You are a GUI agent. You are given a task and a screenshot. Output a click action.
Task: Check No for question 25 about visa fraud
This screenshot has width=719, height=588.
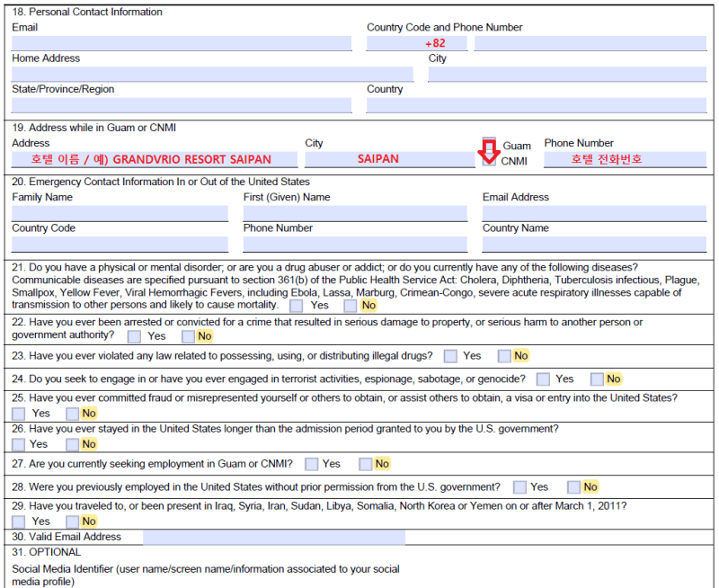(73, 414)
